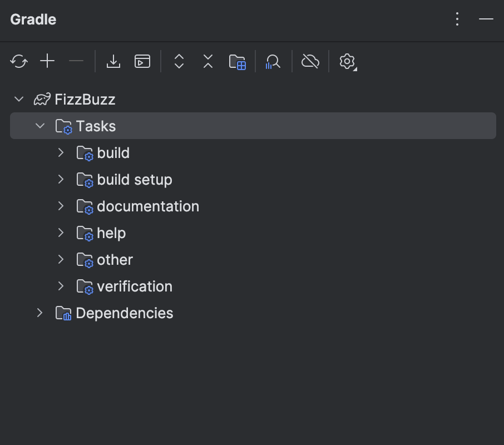
Task: Click the Collapse All icon
Action: [207, 61]
